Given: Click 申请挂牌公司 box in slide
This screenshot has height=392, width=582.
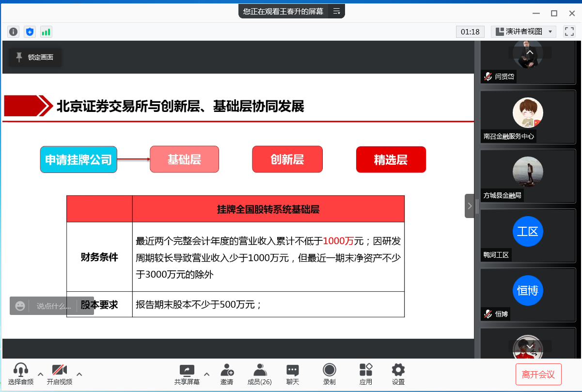Looking at the screenshot, I should coord(79,159).
